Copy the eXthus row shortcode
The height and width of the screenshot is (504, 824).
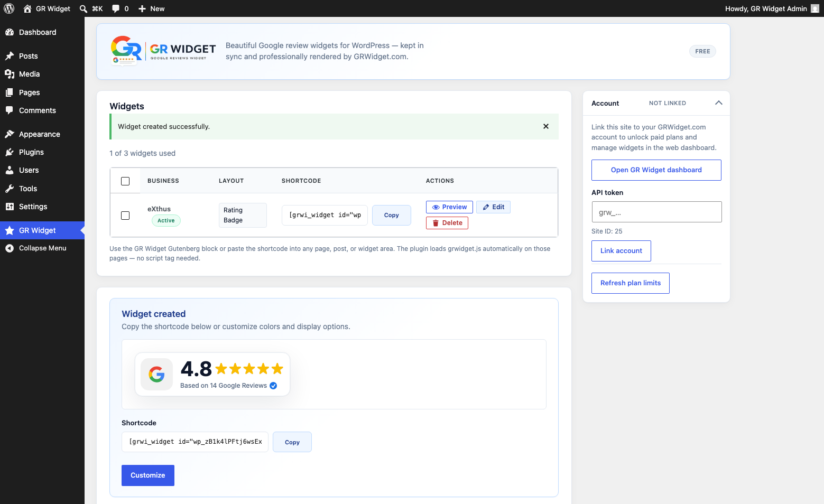[x=392, y=215]
